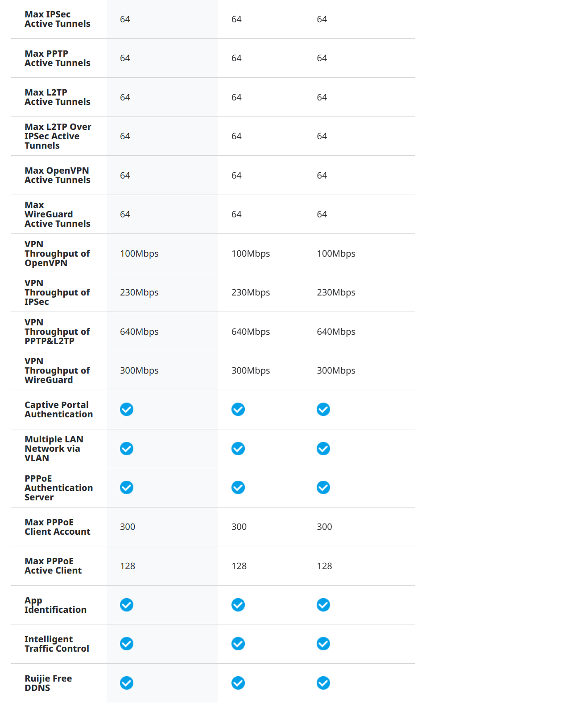Viewport: 570px width, 728px height.
Task: Click the Max OpenVPN Active Tunnels label
Action: pyautogui.click(x=58, y=175)
